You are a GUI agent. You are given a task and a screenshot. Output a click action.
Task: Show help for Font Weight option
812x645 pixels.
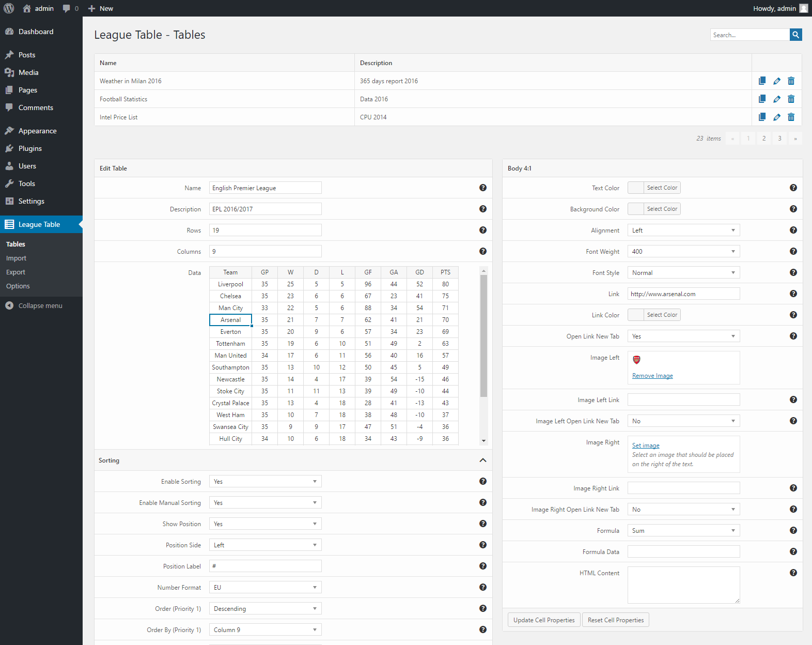click(x=793, y=251)
